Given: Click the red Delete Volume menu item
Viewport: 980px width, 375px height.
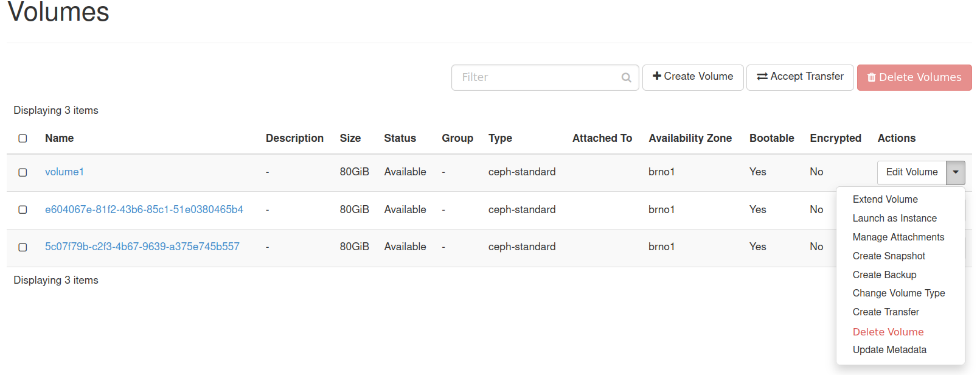Looking at the screenshot, I should click(888, 332).
